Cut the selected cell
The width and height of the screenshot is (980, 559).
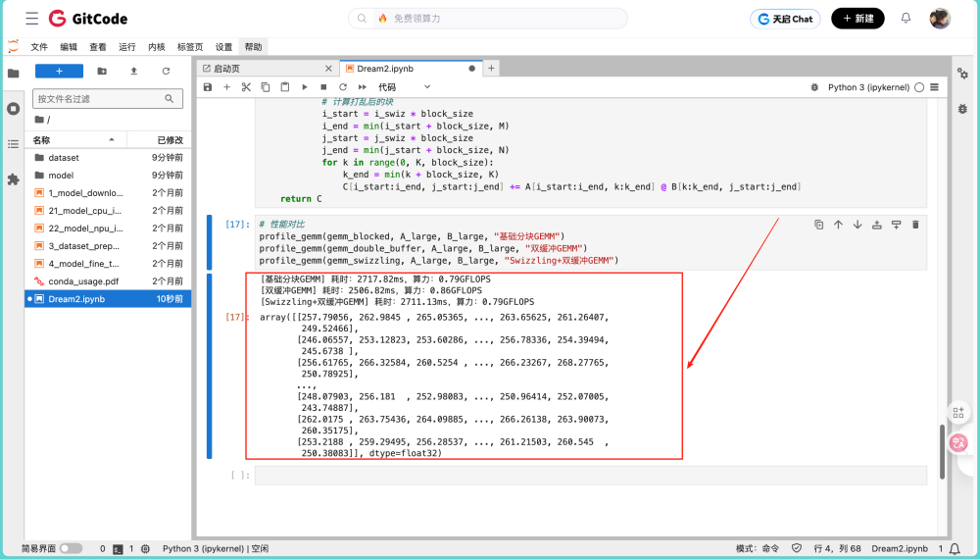(x=246, y=87)
